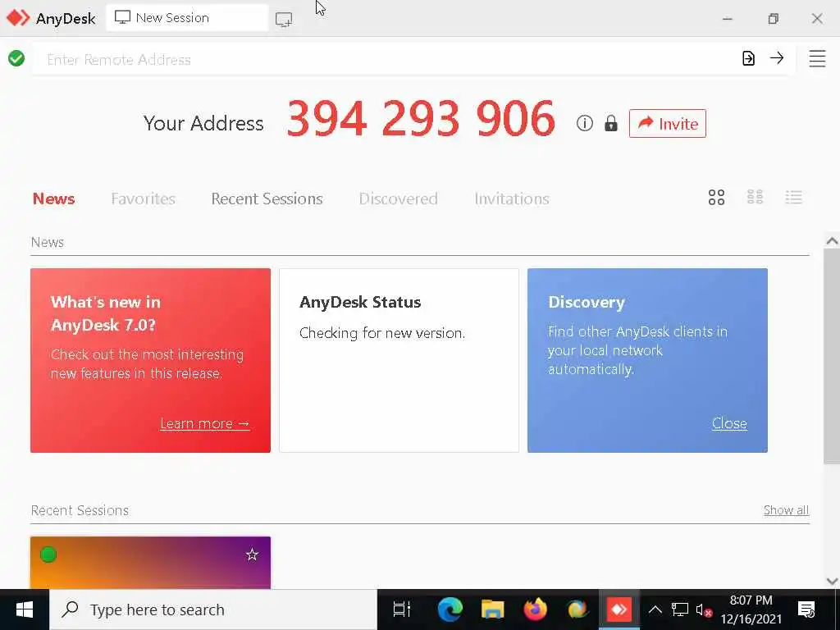Click the AnyDesk Status card
This screenshot has width=840, height=630.
pos(399,361)
